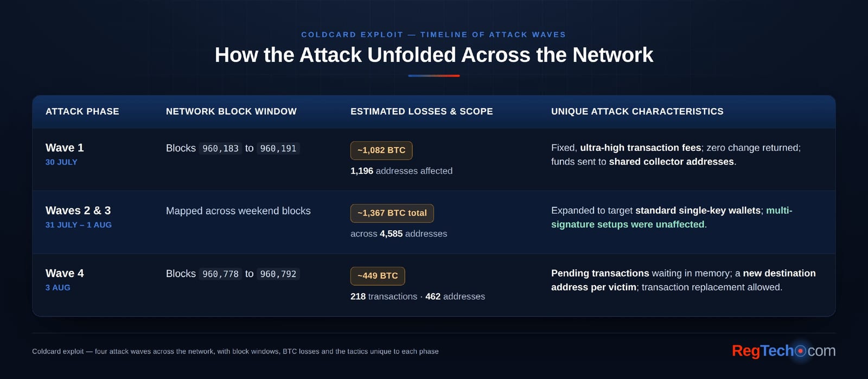Viewport: 868px width, 379px height.
Task: Click the '~1,082 BTC' badge
Action: [x=381, y=150]
